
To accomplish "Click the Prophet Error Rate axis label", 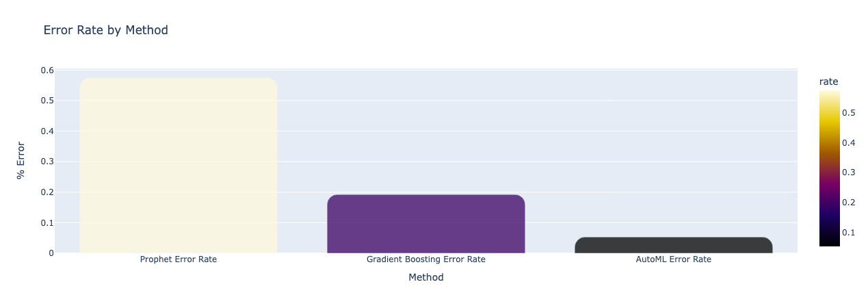I will tap(179, 259).
